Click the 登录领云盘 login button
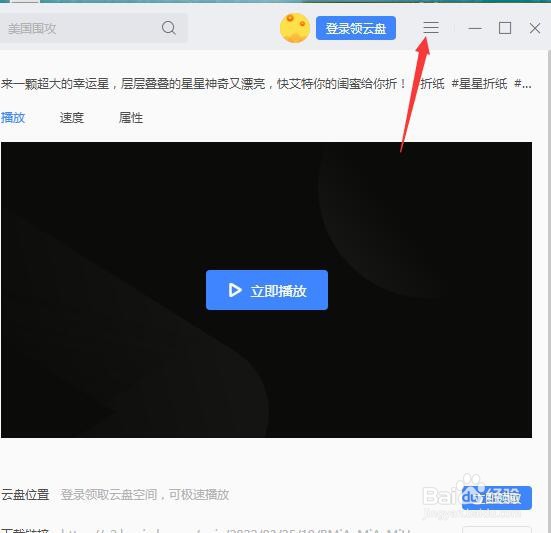The width and height of the screenshot is (551, 533). coord(356,28)
